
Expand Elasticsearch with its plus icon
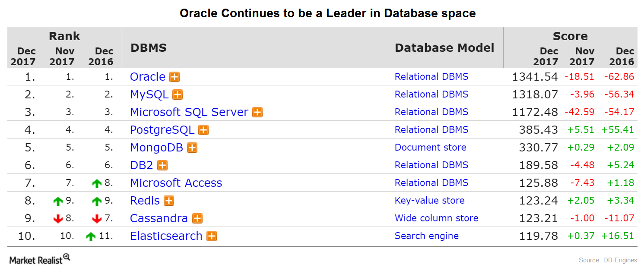[x=212, y=236]
